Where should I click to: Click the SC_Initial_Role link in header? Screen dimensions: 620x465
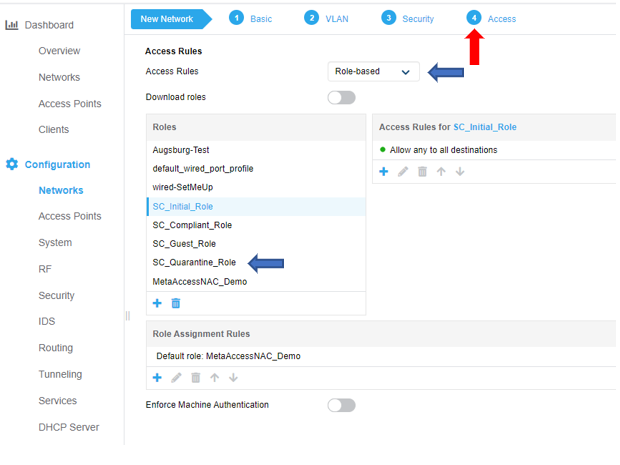485,127
